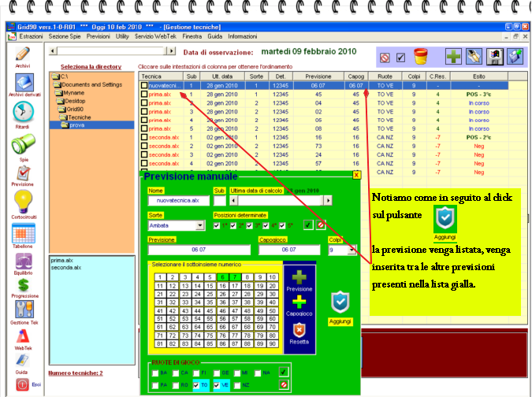The image size is (532, 397).
Task: Confirm determined positions with green checkmark
Action: click(308, 224)
